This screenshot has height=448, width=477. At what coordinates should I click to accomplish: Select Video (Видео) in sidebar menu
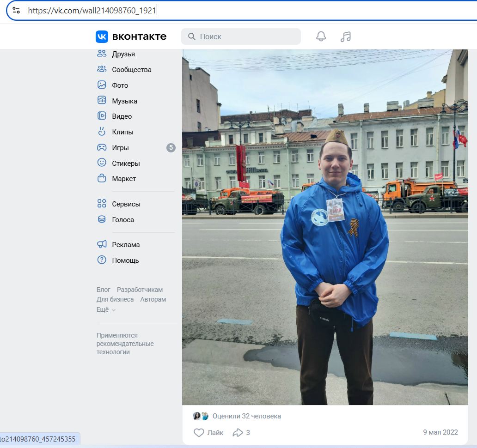tap(122, 116)
